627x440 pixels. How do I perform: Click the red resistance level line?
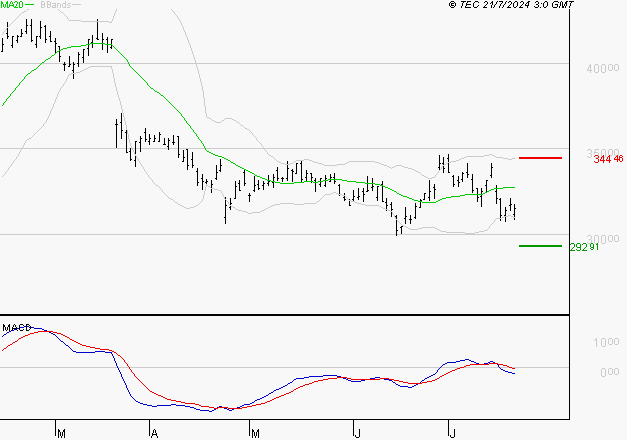[x=540, y=158]
